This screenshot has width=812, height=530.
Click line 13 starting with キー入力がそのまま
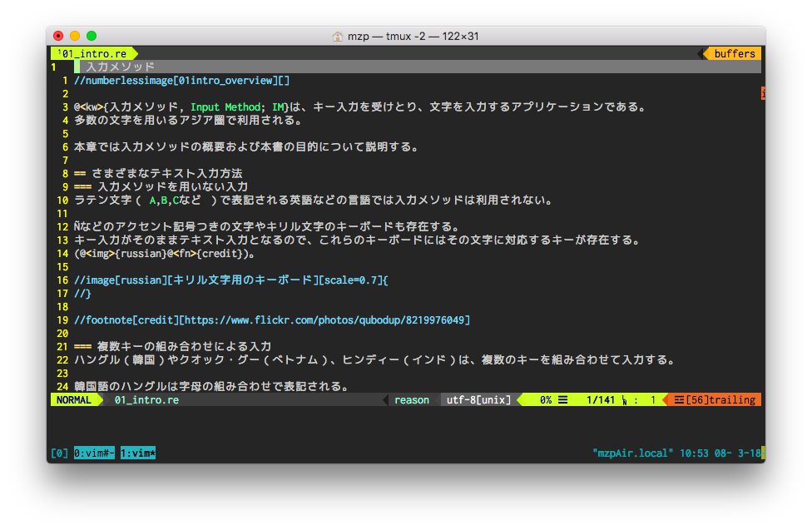[x=357, y=240]
